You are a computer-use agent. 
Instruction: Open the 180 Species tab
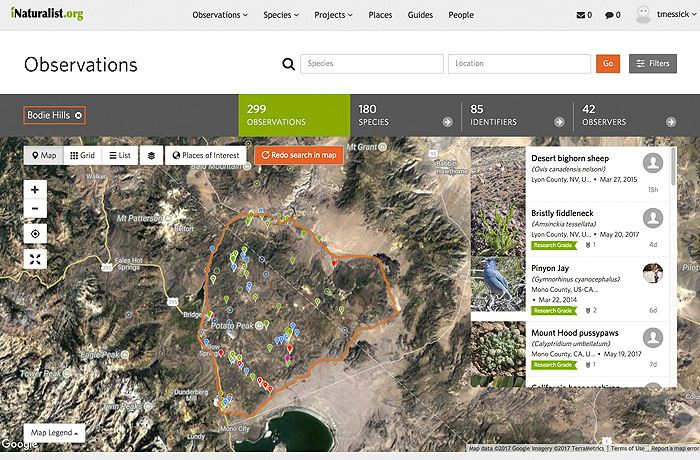tap(404, 115)
